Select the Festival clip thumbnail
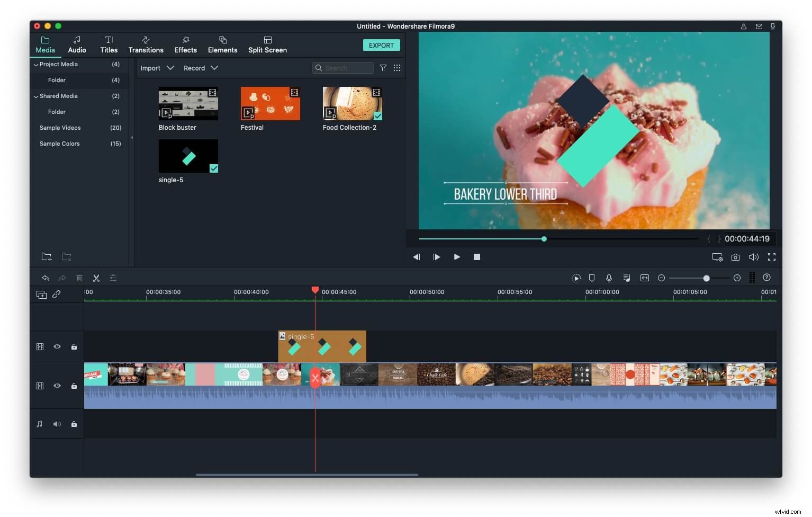Image resolution: width=812 pixels, height=517 pixels. coord(270,104)
